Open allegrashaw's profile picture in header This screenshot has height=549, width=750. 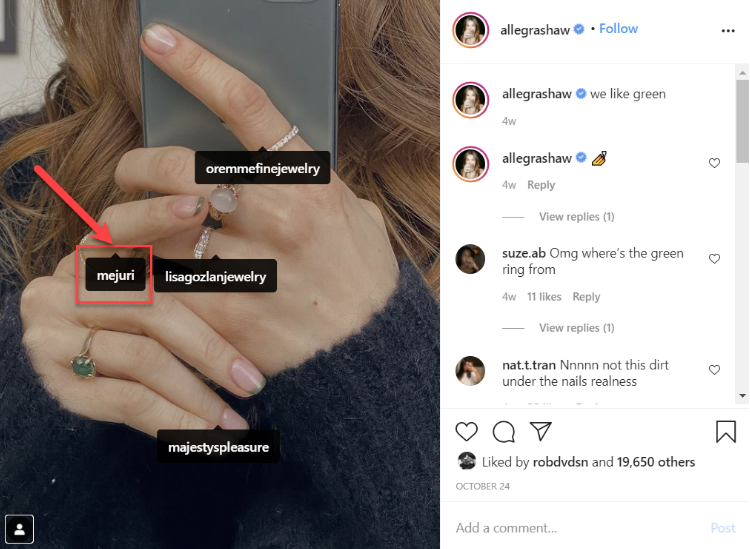point(471,30)
